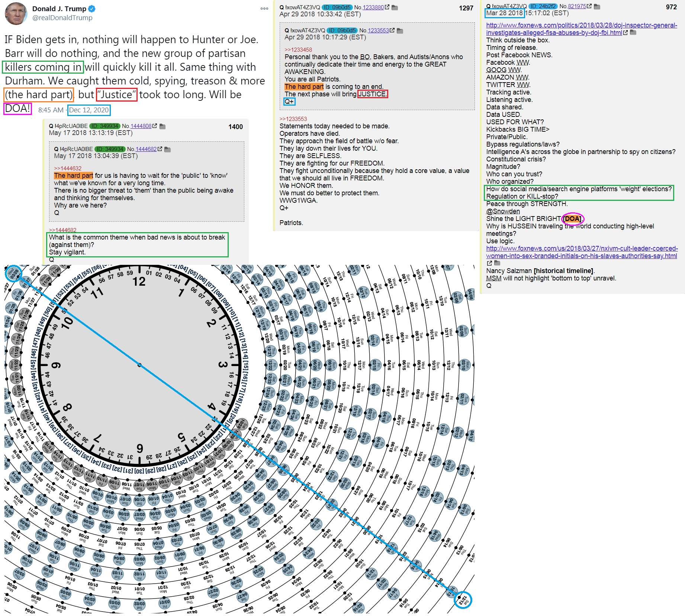
Task: Click ID: 09b0d5 badge on post 1297 header
Action: pyautogui.click(x=337, y=7)
